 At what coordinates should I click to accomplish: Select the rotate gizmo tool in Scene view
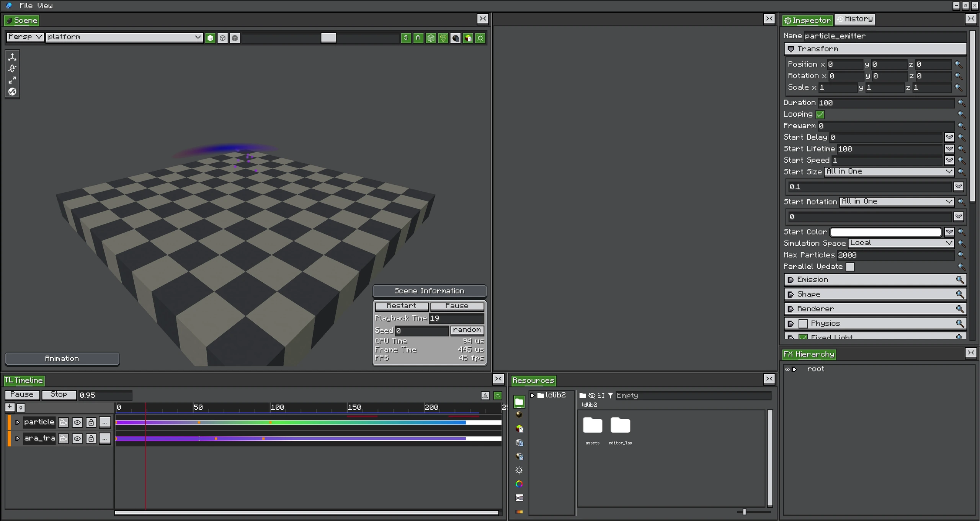point(12,68)
